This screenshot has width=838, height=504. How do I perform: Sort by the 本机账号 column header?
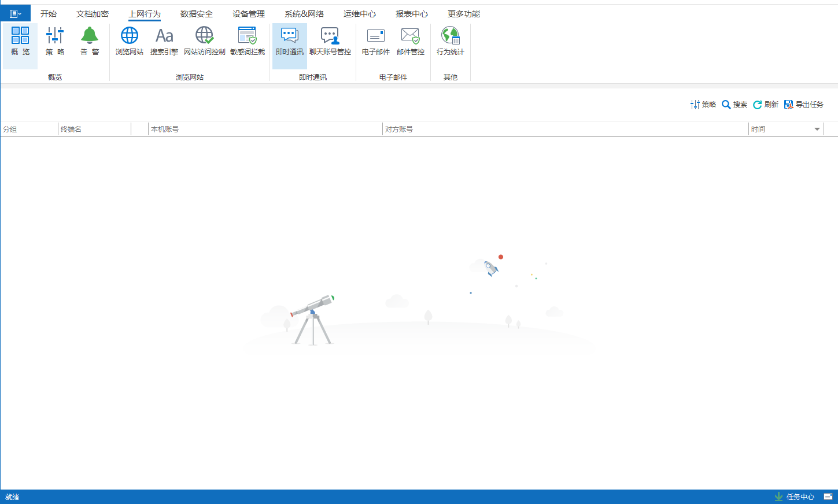click(x=265, y=129)
